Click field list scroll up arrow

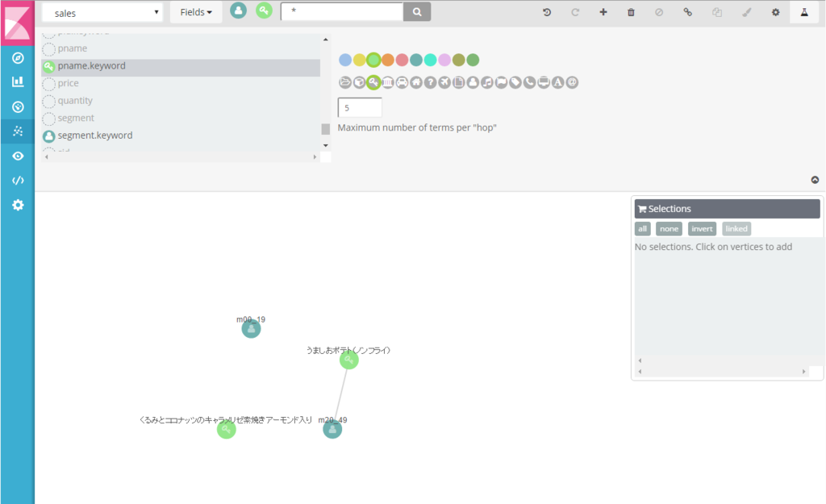pyautogui.click(x=326, y=40)
